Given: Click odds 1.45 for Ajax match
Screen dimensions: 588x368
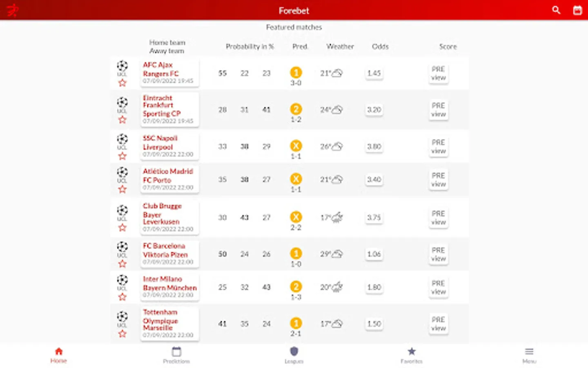Looking at the screenshot, I should tap(374, 73).
